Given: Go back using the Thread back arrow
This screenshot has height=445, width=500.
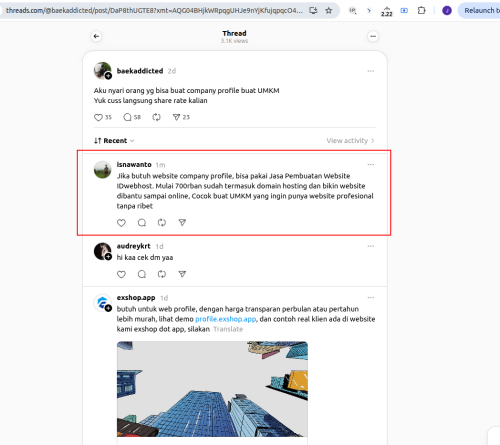Looking at the screenshot, I should click(x=96, y=36).
